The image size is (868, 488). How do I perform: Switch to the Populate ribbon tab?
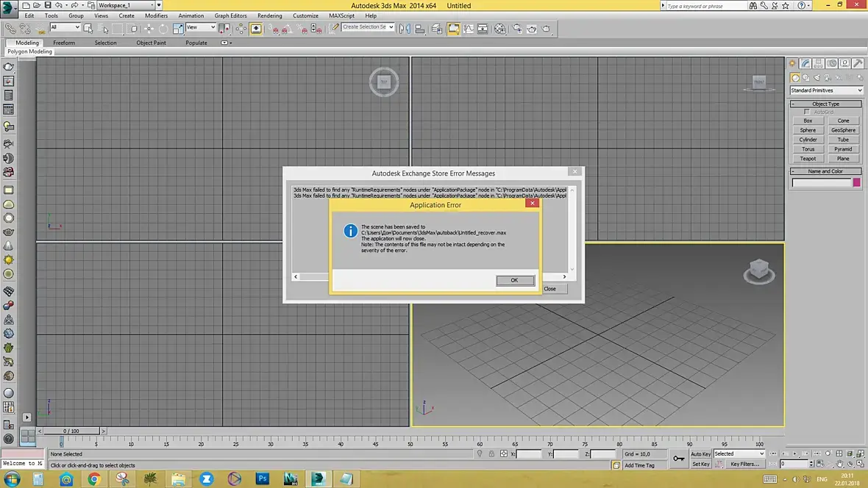196,43
